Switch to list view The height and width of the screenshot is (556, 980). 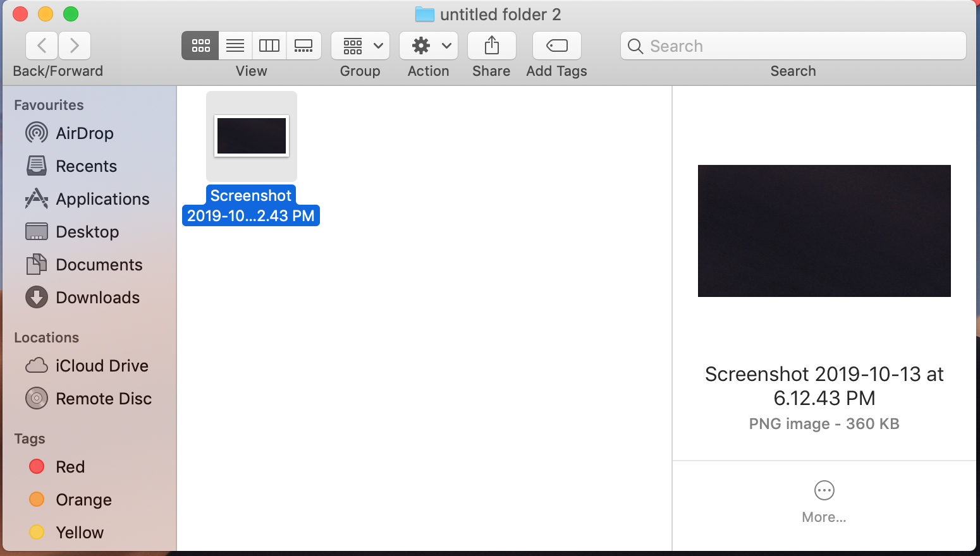point(235,45)
